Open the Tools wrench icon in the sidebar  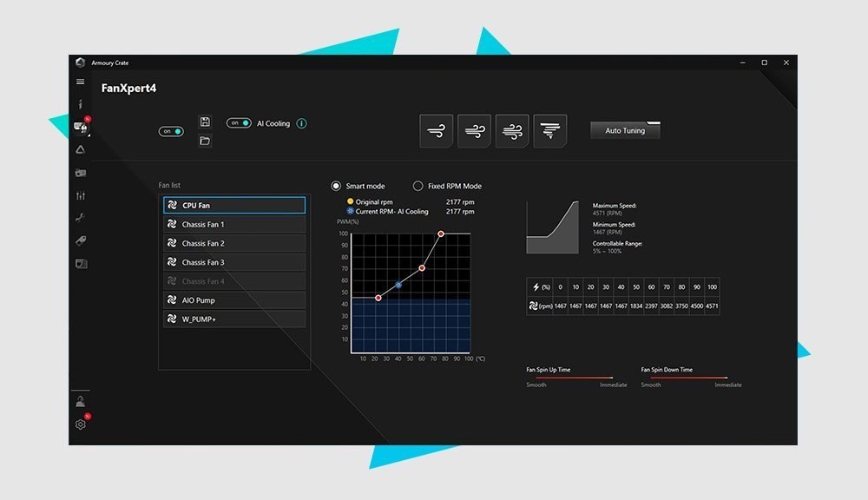[x=80, y=218]
